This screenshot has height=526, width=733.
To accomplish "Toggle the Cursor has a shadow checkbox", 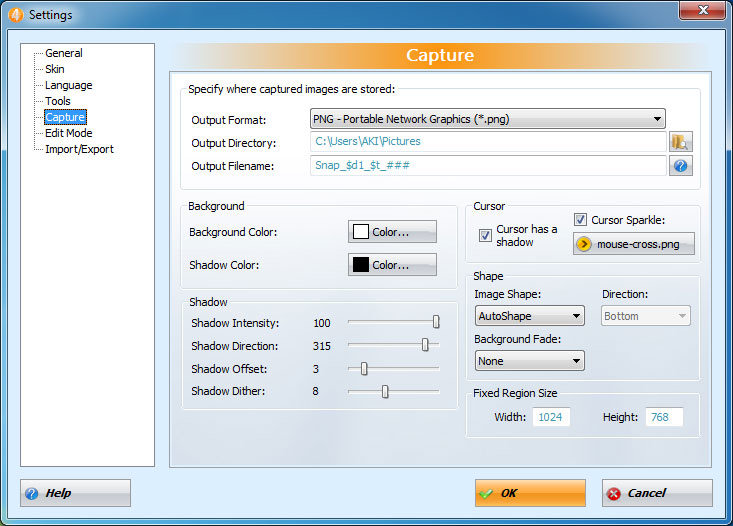I will pos(485,236).
